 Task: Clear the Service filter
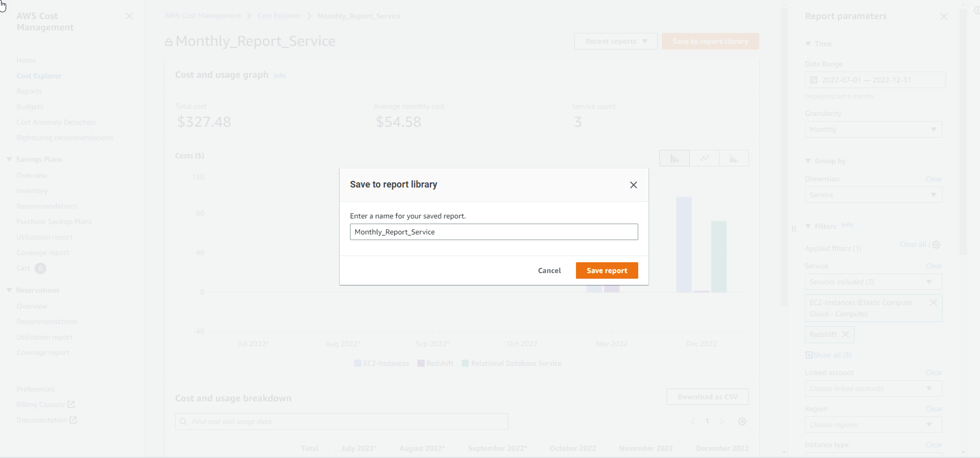point(934,266)
